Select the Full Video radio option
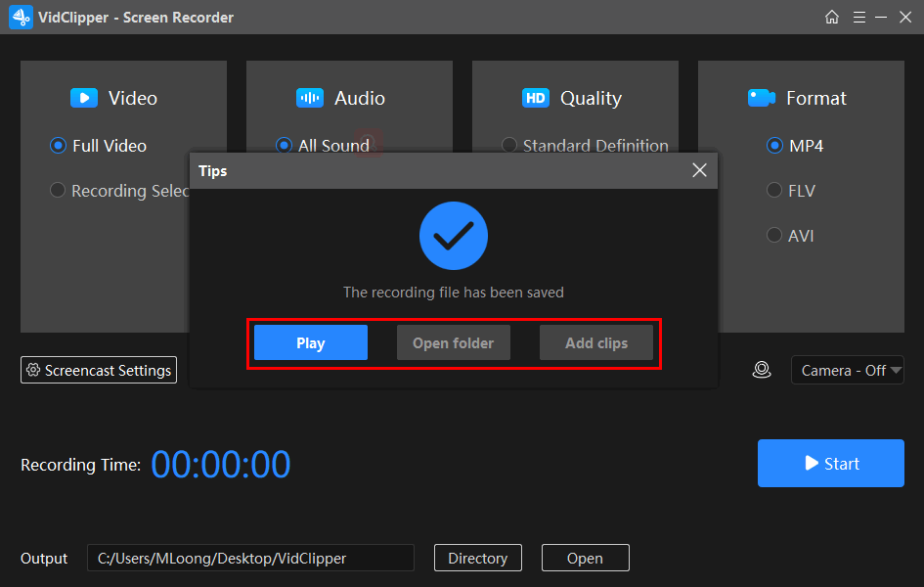Image resolution: width=924 pixels, height=587 pixels. [59, 146]
